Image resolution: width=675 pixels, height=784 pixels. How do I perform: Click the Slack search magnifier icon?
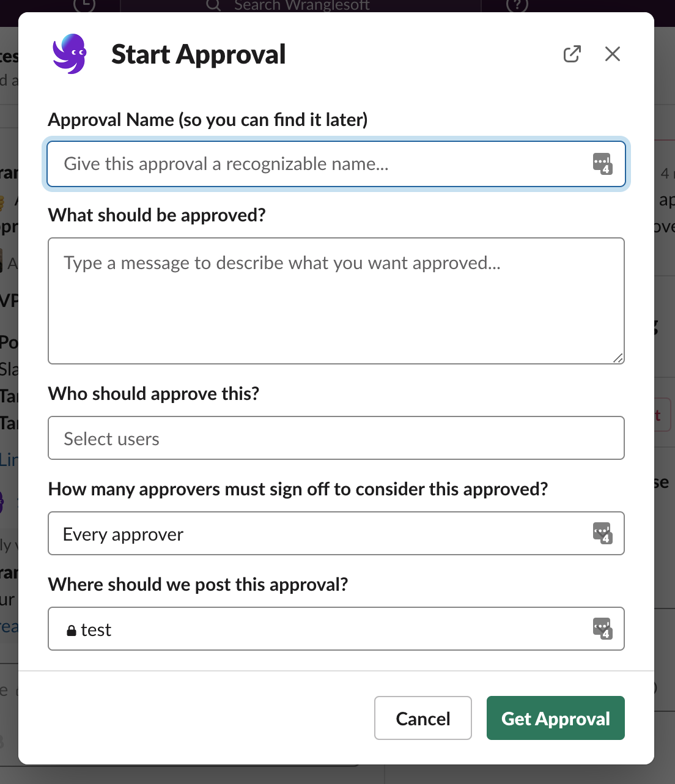(212, 5)
